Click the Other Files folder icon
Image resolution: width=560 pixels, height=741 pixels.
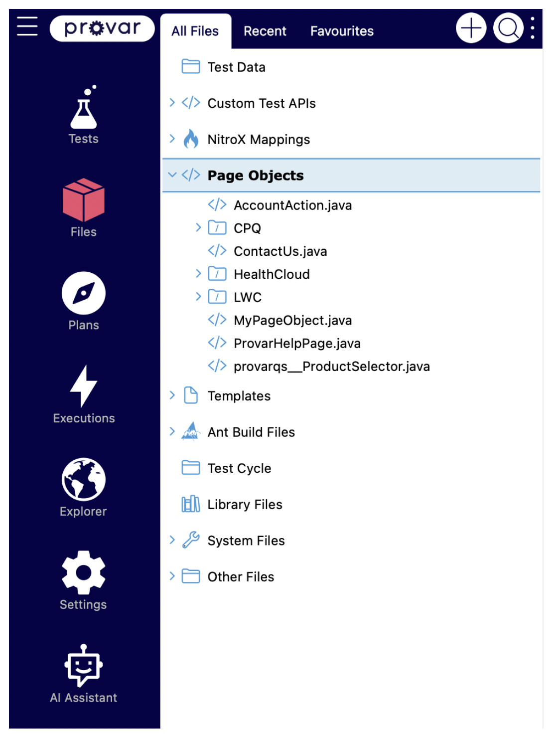click(x=191, y=576)
